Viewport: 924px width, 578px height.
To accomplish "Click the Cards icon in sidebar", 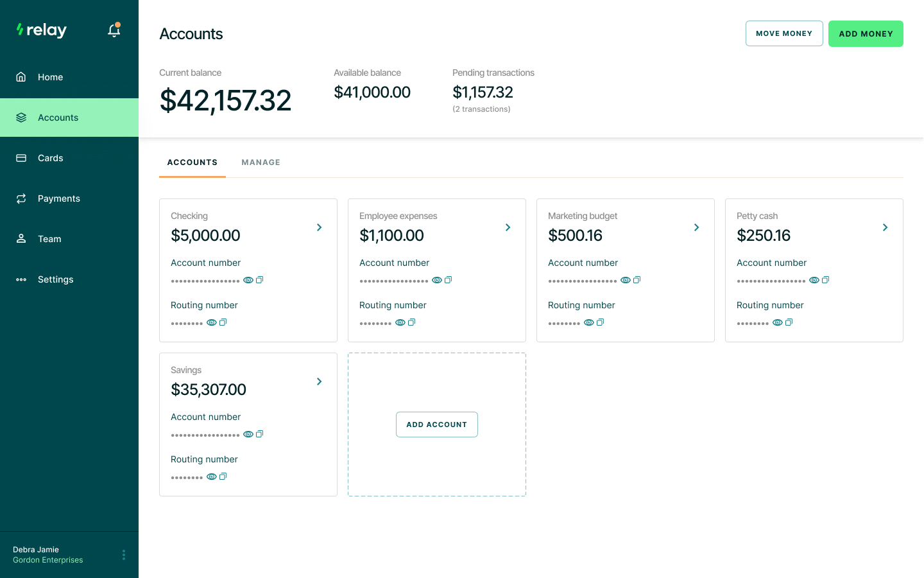I will tap(21, 158).
